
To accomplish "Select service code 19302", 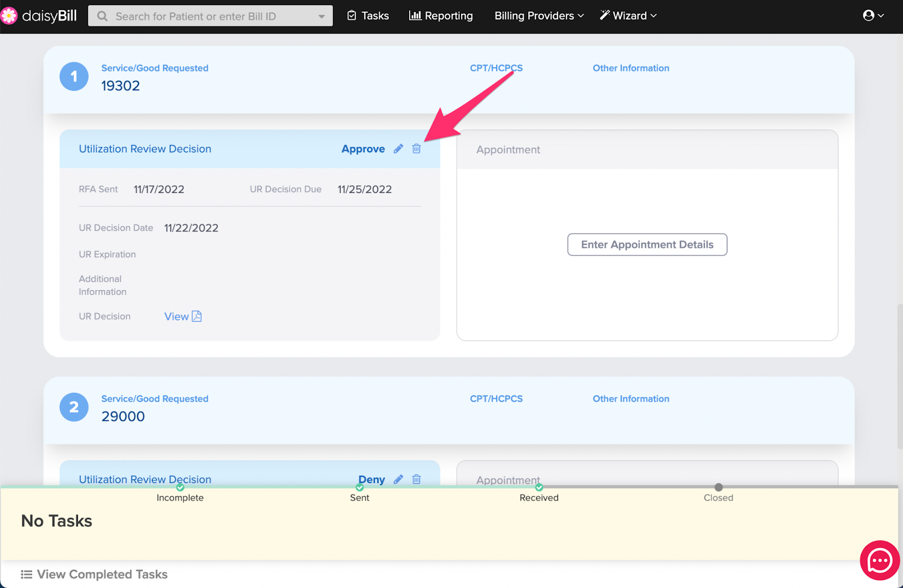I will coord(120,86).
